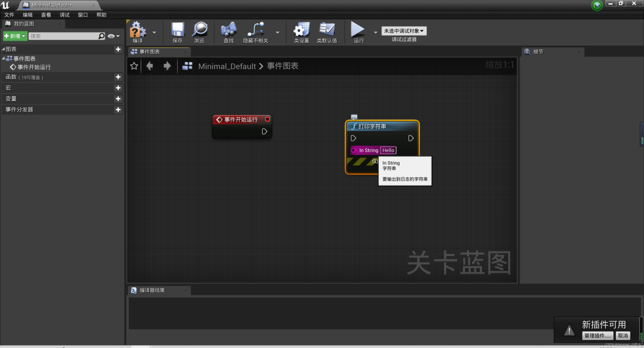Image resolution: width=644 pixels, height=348 pixels.
Task: Click the favorite star icon in graph header
Action: 134,66
